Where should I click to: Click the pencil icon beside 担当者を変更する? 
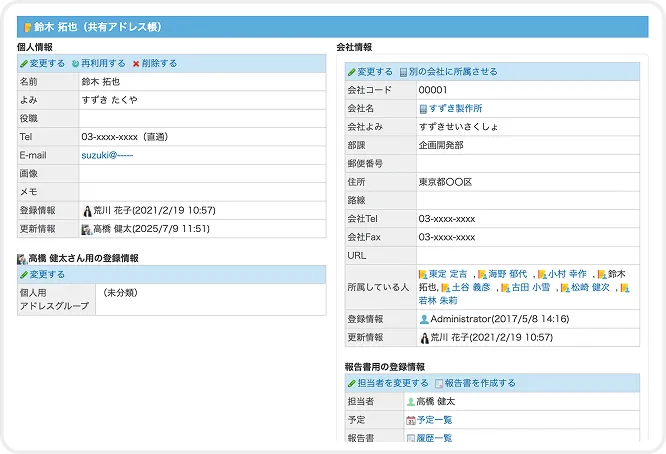click(351, 383)
